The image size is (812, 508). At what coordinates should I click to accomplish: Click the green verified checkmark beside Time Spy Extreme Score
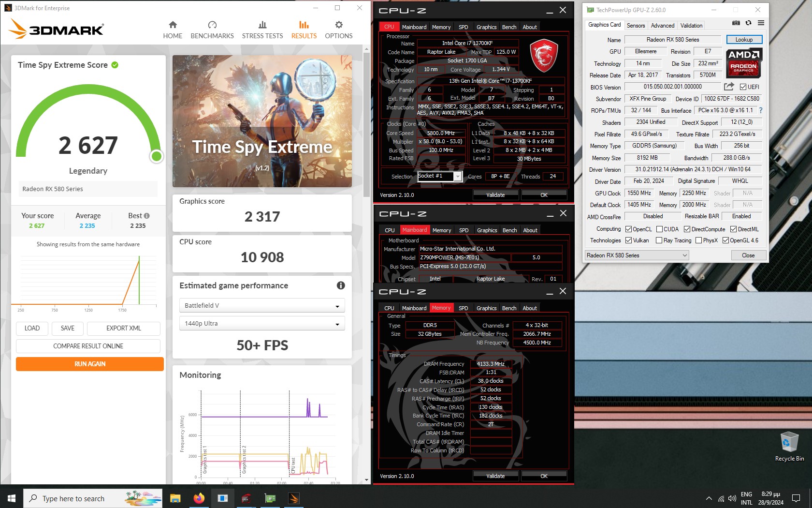click(115, 65)
